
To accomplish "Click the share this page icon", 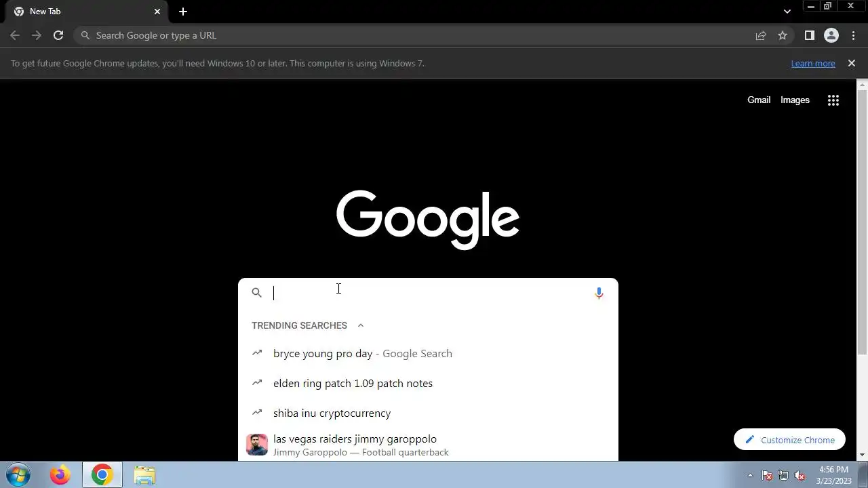I will click(761, 35).
